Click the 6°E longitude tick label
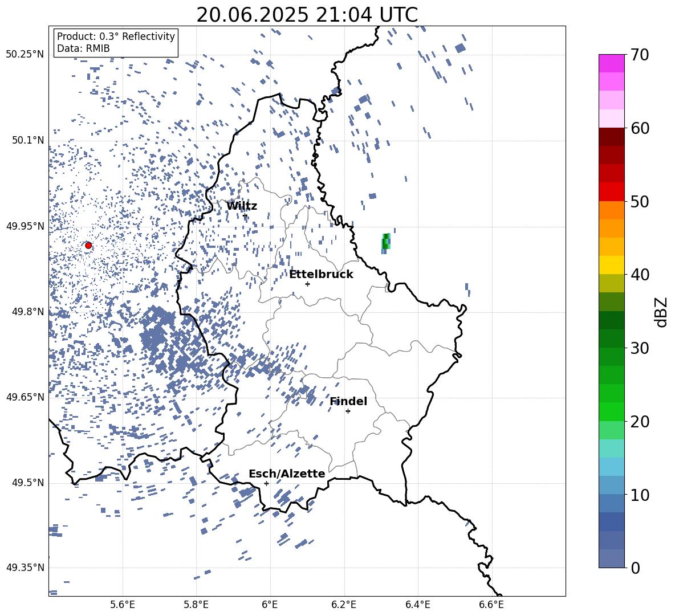The height and width of the screenshot is (616, 675). tap(270, 605)
